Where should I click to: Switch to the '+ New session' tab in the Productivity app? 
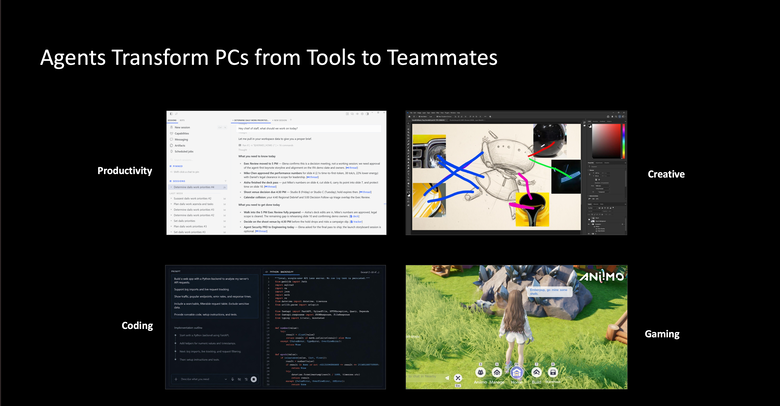(x=280, y=120)
